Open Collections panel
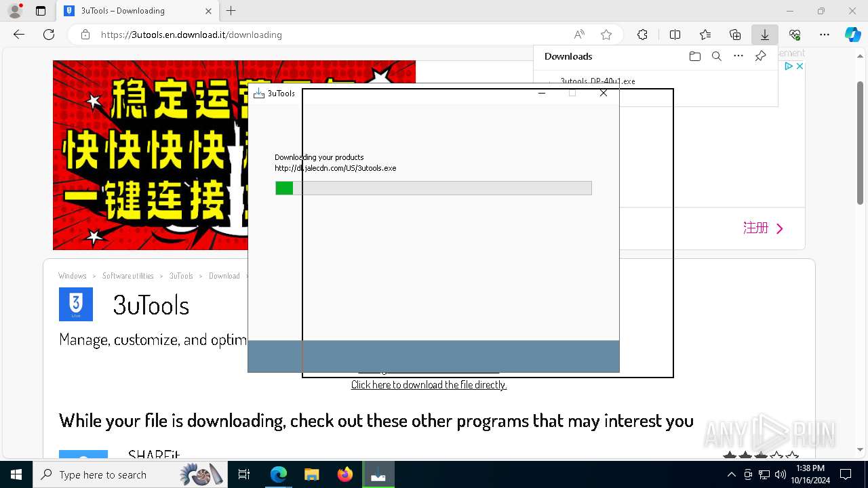 [735, 35]
